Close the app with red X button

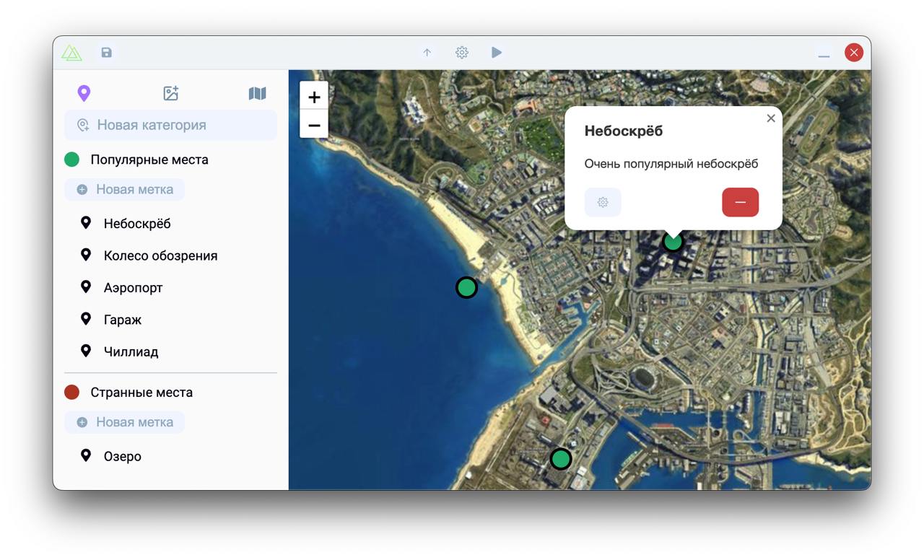point(854,53)
